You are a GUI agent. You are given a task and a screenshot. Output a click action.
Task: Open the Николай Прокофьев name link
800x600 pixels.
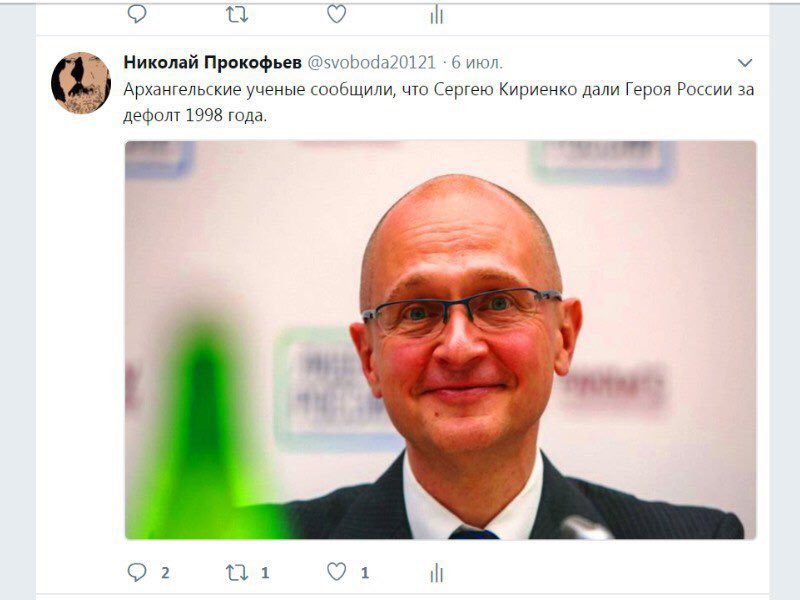tap(212, 62)
